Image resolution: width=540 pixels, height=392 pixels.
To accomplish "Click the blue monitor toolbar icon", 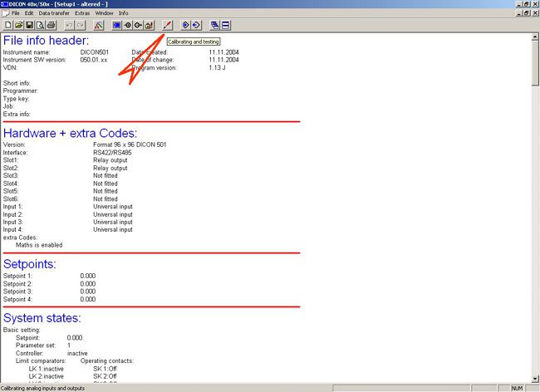I will (117, 25).
